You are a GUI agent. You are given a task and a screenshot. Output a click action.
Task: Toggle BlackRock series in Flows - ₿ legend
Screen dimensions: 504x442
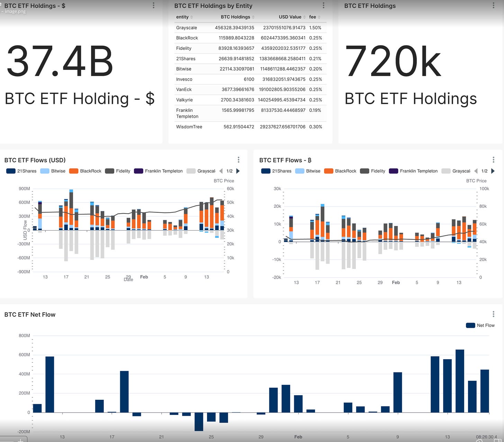pos(340,171)
